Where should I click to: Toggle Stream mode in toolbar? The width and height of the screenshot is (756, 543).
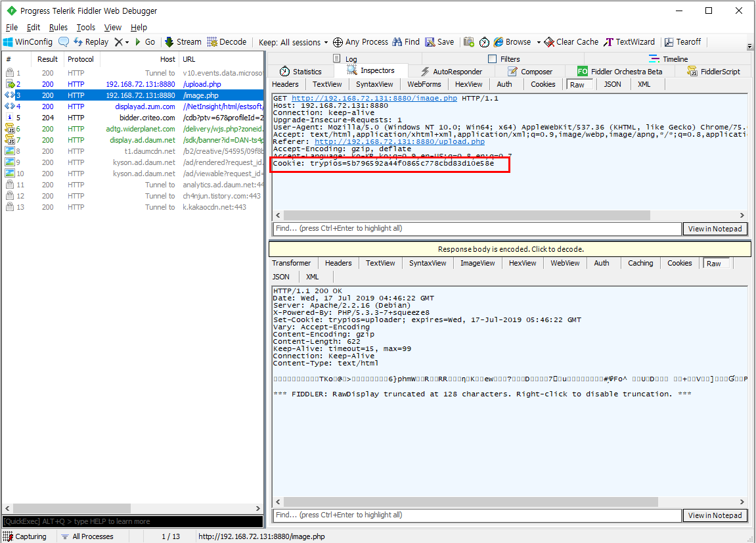pos(183,42)
